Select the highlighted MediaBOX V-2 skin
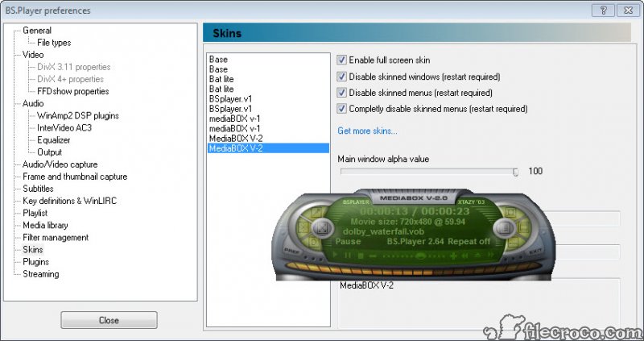This screenshot has height=341, width=644. coord(268,148)
